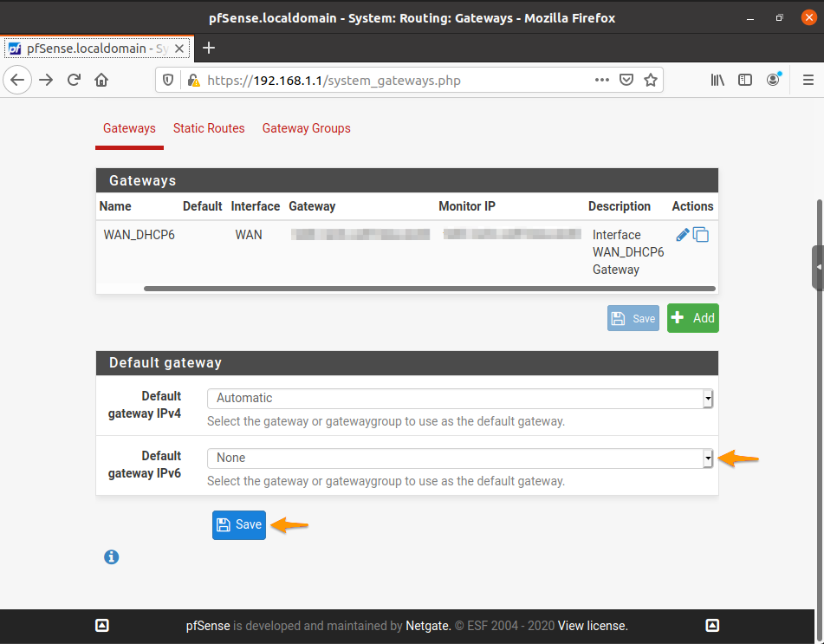Reload the gateways page

click(73, 79)
